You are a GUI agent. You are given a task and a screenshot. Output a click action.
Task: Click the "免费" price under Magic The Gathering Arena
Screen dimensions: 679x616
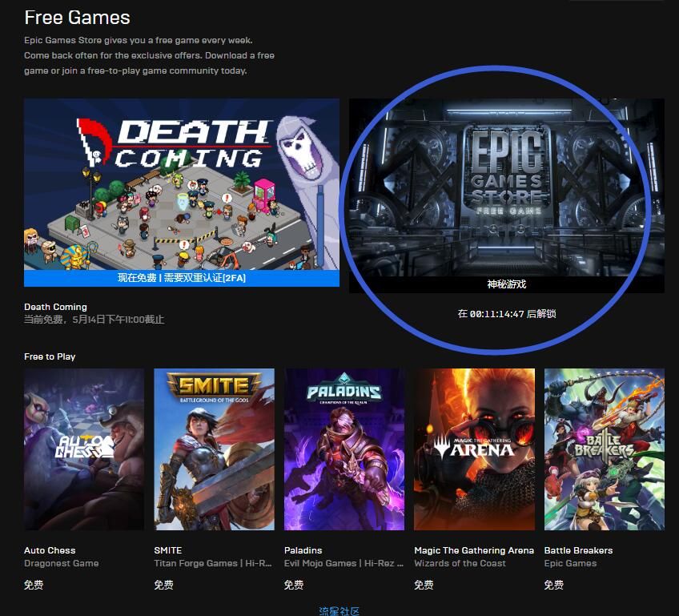pyautogui.click(x=424, y=585)
